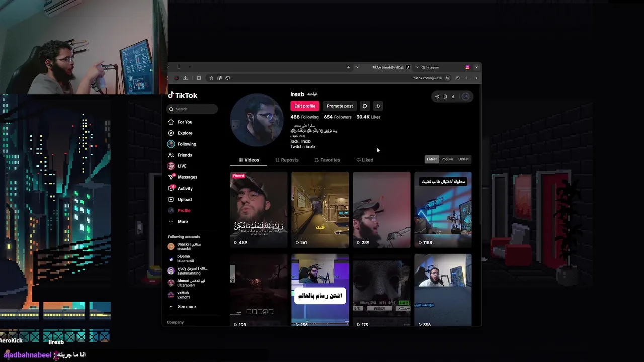
Task: Open blueme40 followed account
Action: 182,258
